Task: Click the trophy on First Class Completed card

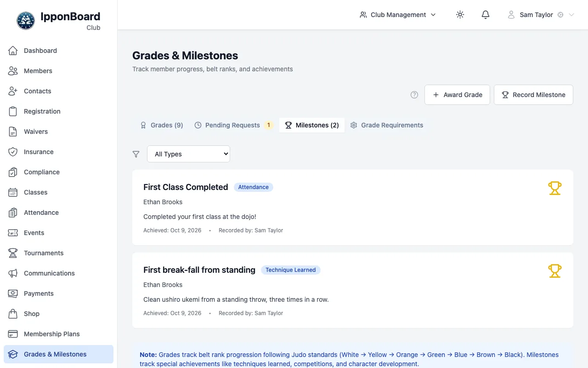Action: (x=555, y=188)
